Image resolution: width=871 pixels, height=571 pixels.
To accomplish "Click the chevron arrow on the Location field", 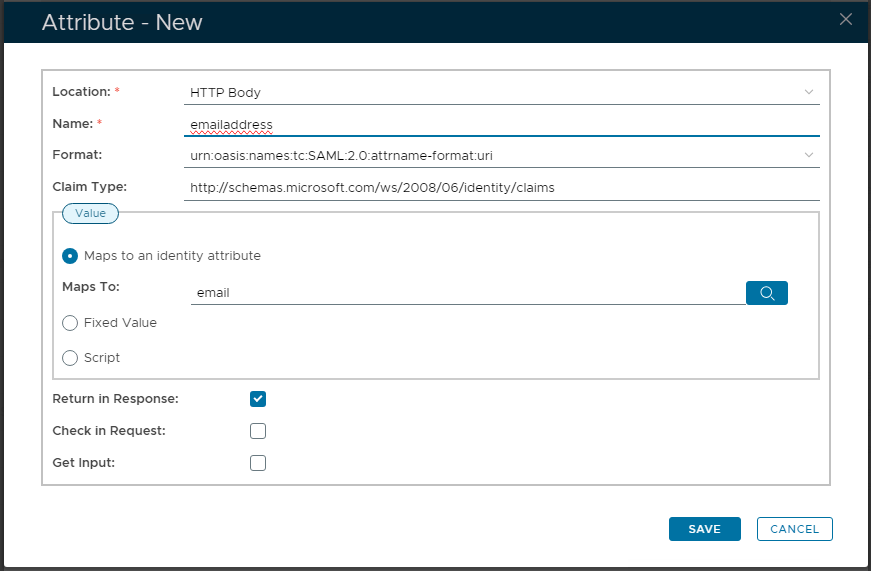I will tap(809, 93).
